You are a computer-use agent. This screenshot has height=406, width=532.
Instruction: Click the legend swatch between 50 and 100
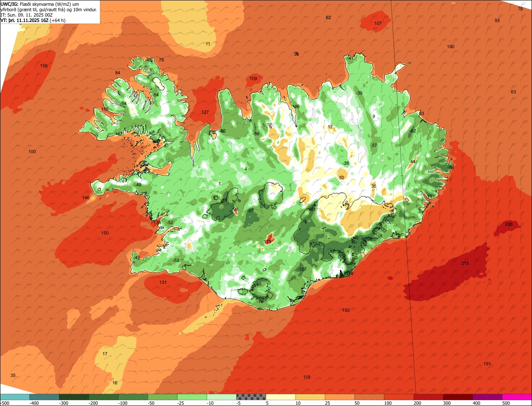369,397
